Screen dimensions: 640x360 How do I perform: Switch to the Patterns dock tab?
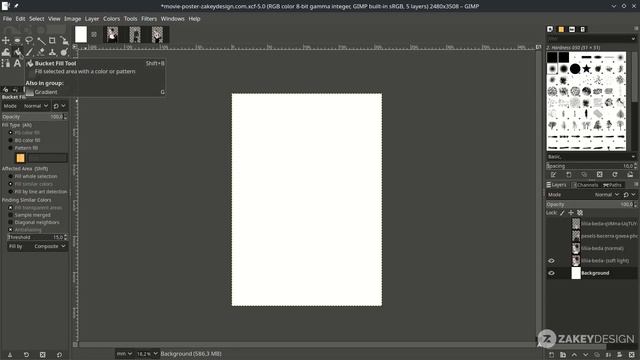[x=561, y=29]
